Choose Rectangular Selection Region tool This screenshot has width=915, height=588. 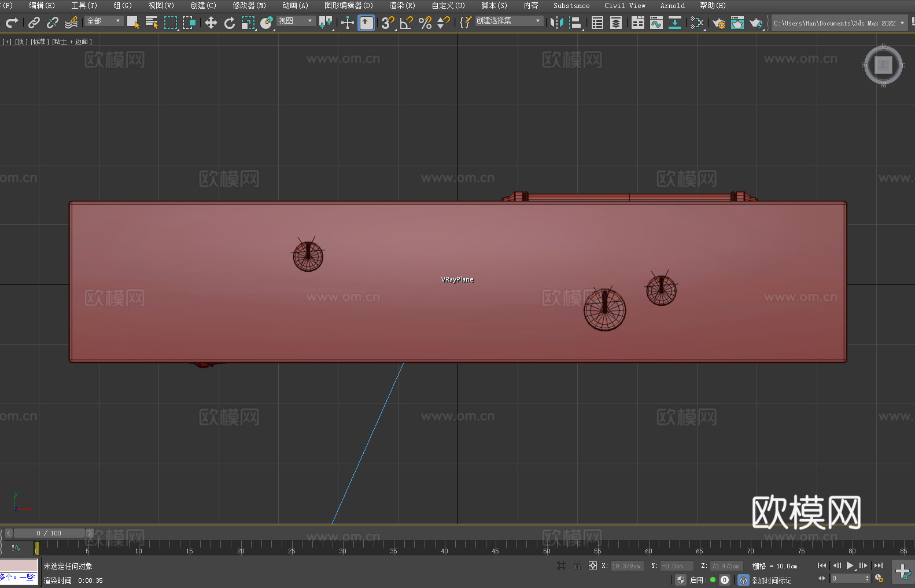[171, 23]
